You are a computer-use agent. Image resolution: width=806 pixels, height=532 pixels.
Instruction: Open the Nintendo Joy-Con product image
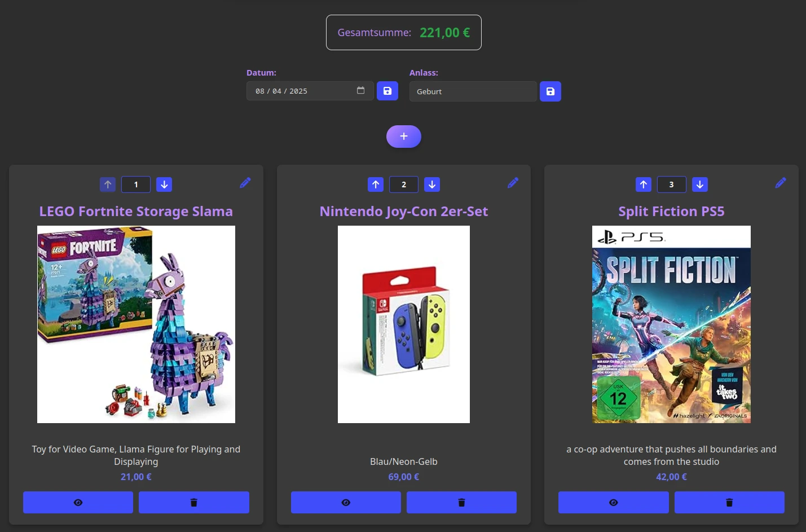pos(404,324)
